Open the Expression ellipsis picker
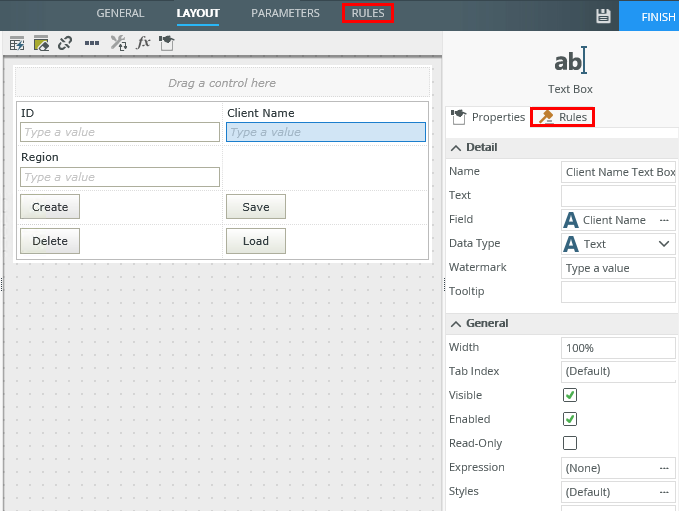Screen dimensions: 679x511 (x=664, y=468)
